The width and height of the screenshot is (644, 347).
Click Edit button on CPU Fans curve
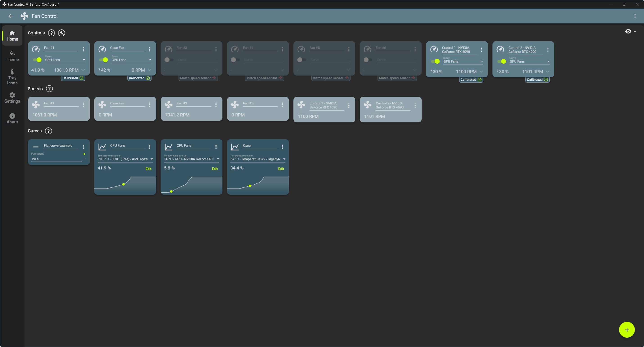148,168
